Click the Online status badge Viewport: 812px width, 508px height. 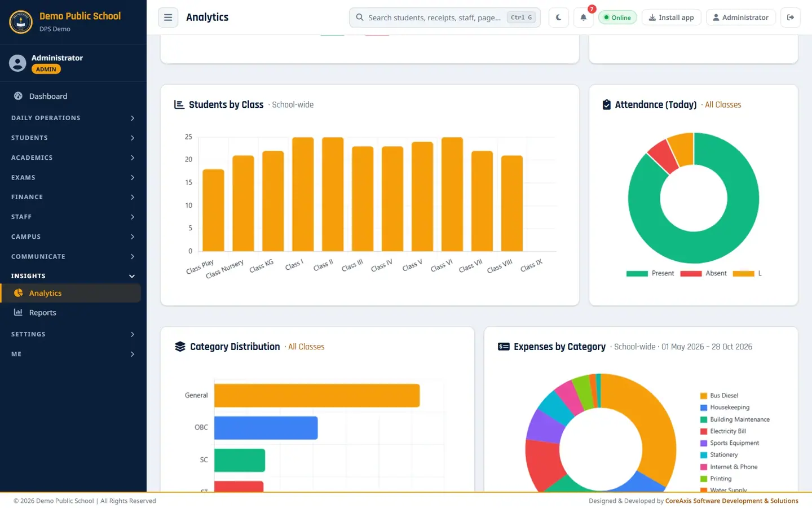point(617,17)
